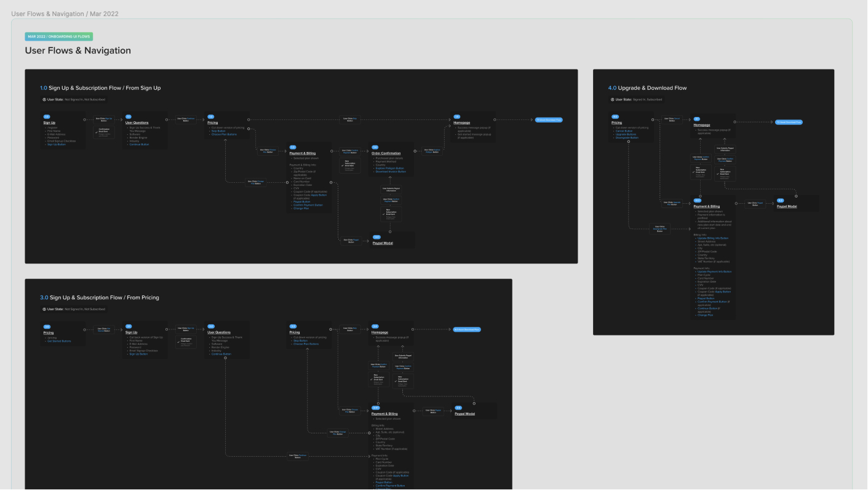Screen dimensions: 868x490
Task: Click the Get Started Buttons link under Pricing
Action: [59, 341]
